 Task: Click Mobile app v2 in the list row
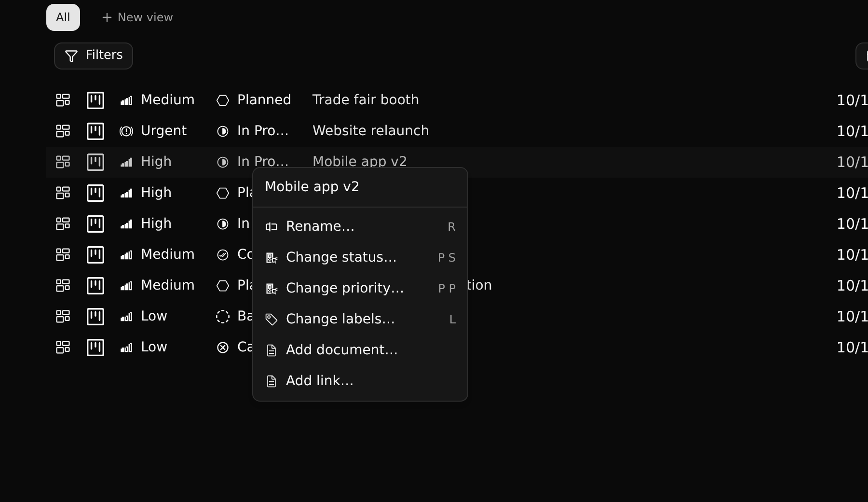tap(360, 162)
